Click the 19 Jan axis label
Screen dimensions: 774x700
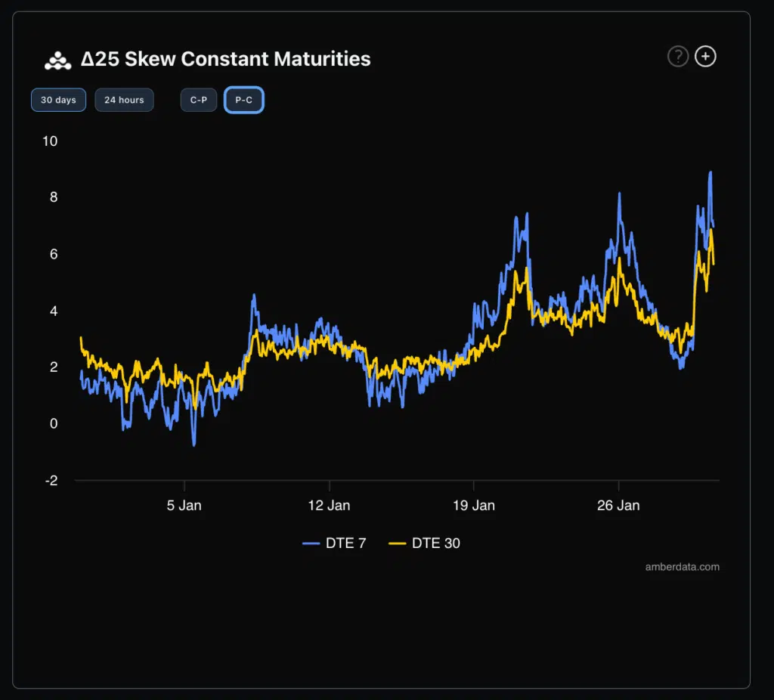[474, 505]
